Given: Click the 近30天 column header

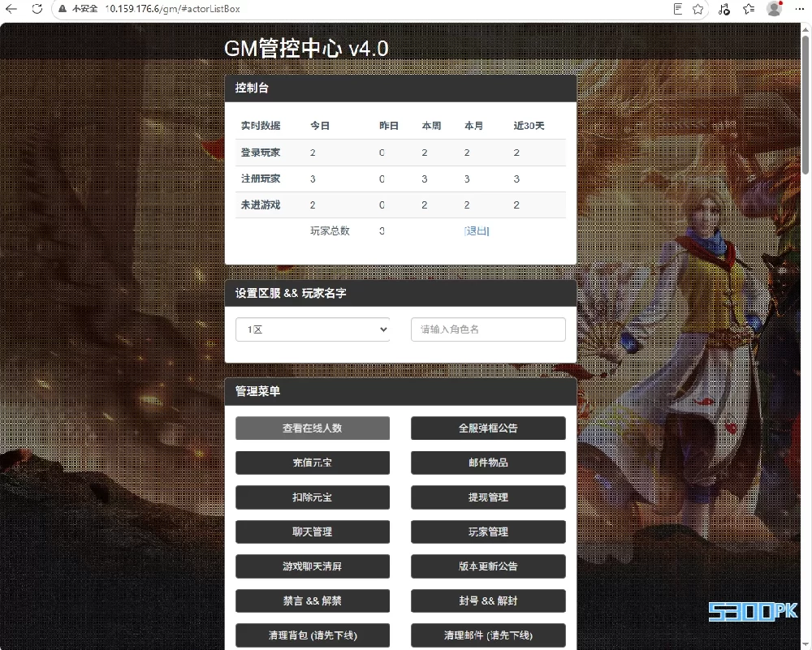Looking at the screenshot, I should (529, 126).
